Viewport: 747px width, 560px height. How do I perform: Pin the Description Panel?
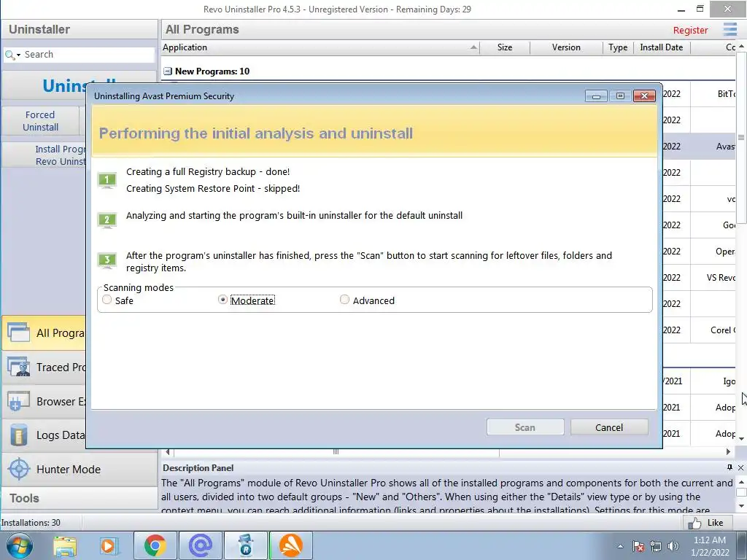(729, 467)
